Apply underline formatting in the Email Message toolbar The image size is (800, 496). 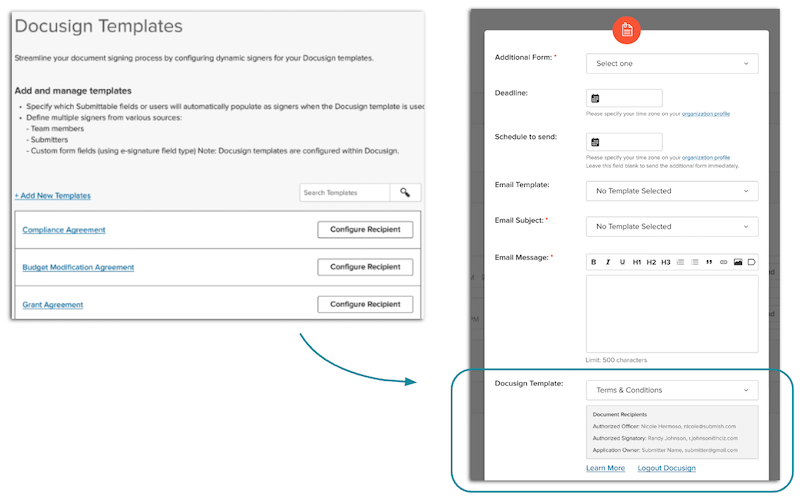pos(622,262)
